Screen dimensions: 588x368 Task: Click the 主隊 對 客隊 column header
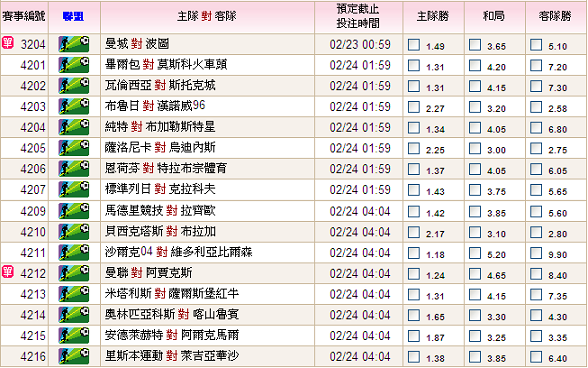click(207, 16)
